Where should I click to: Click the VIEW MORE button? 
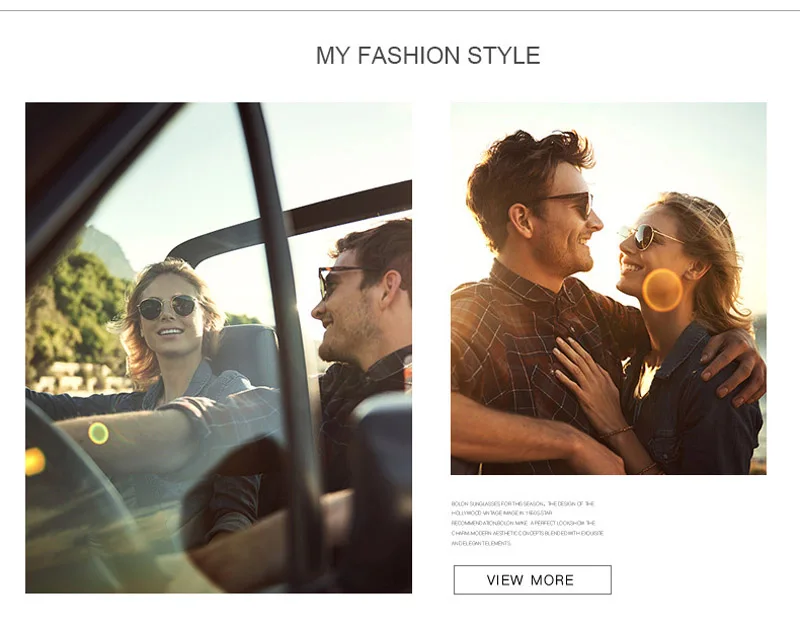(x=532, y=580)
